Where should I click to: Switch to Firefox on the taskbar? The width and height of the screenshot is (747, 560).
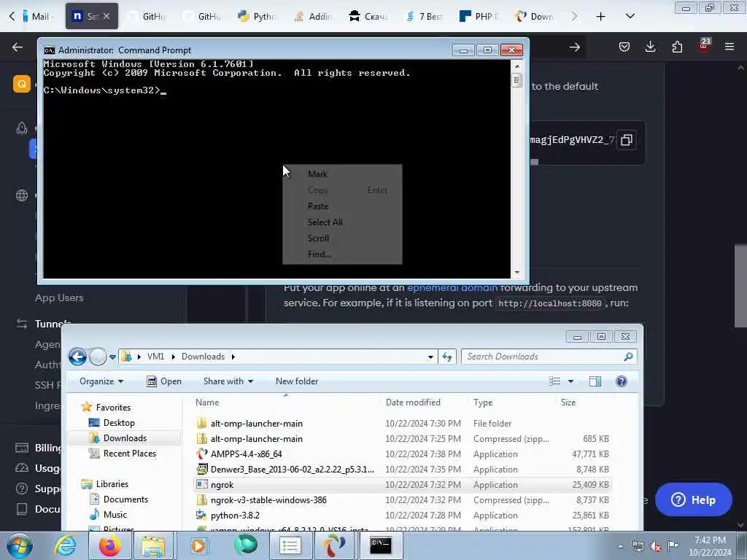[109, 545]
